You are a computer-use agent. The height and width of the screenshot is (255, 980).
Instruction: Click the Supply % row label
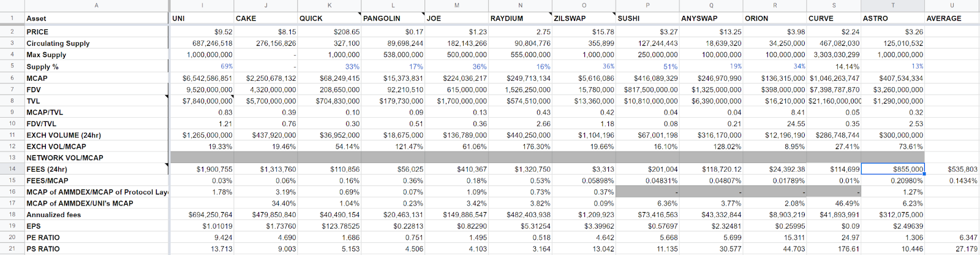click(96, 66)
